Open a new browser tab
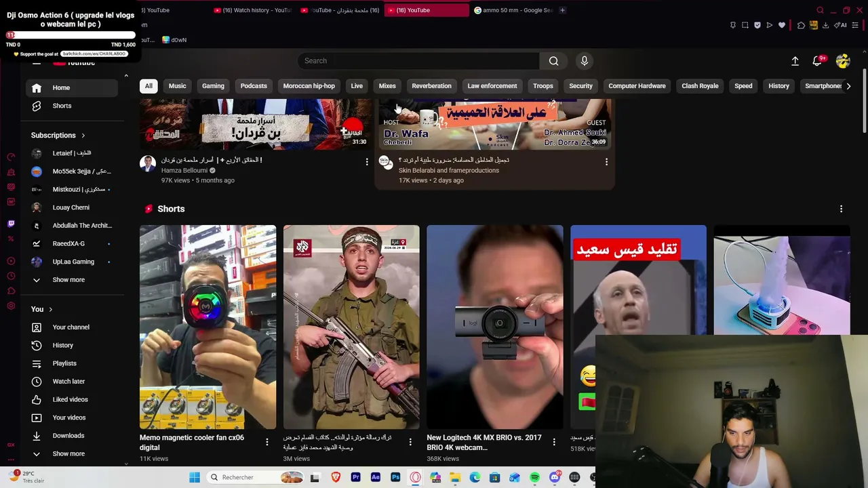868x488 pixels. coord(562,10)
